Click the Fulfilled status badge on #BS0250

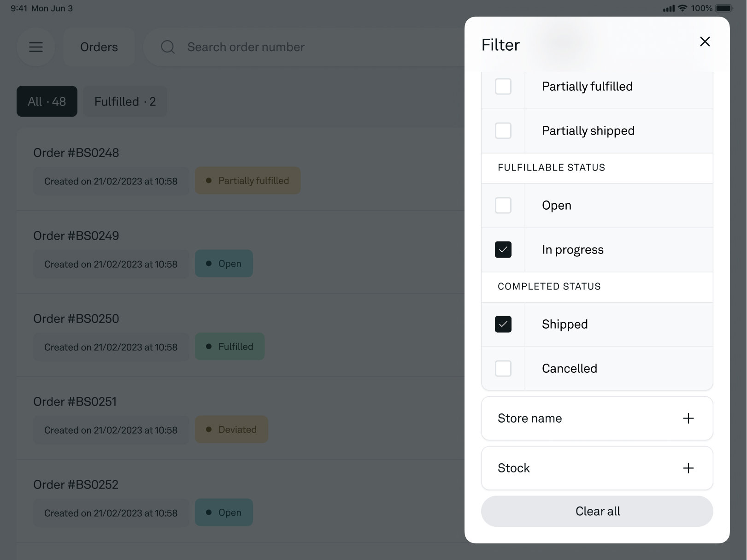click(x=230, y=347)
